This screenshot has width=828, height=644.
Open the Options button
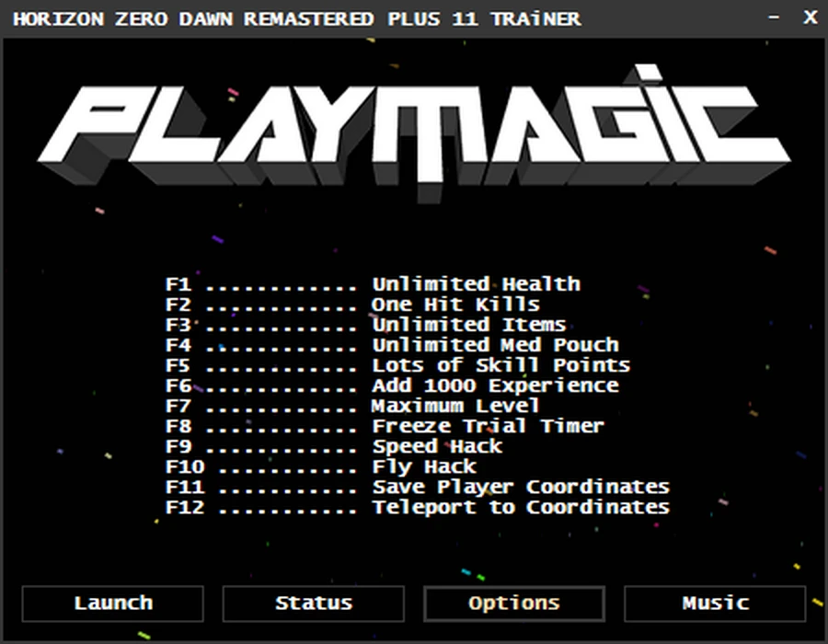513,604
